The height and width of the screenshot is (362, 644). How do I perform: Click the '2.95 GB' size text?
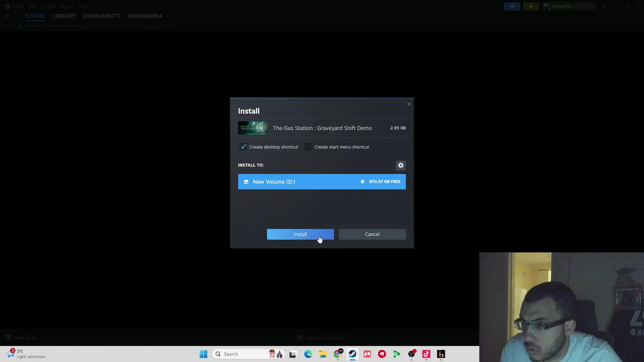coord(398,128)
